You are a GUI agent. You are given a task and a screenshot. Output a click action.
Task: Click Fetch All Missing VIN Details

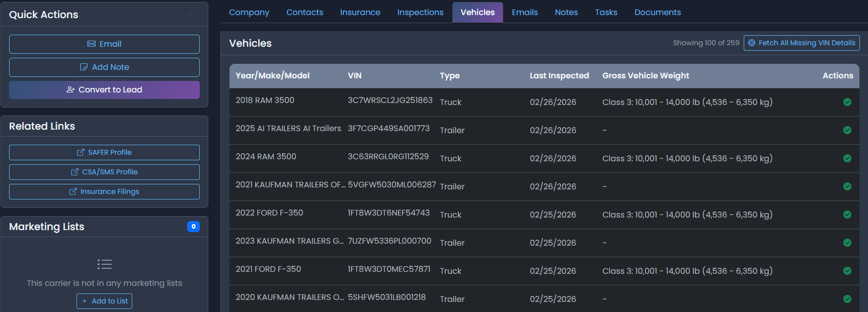click(x=801, y=43)
